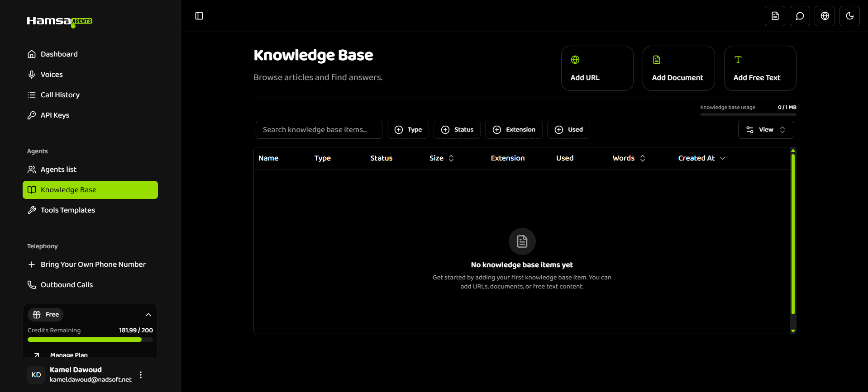868x392 pixels.
Task: Click the Hamsa Agents logo
Action: click(x=60, y=21)
